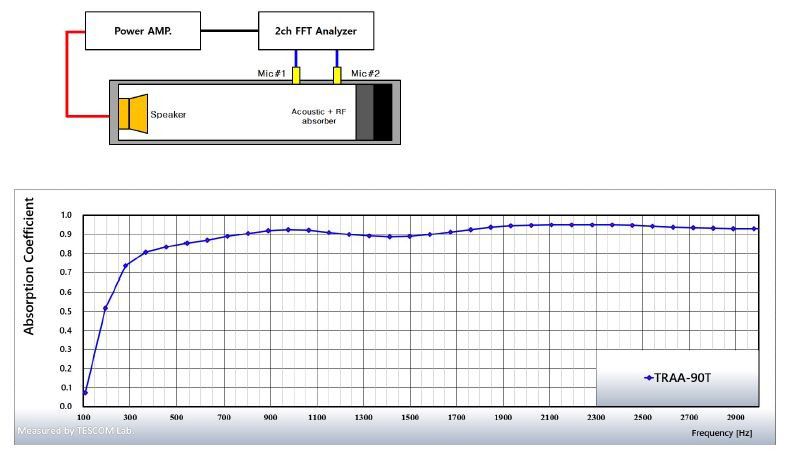Click the 0.5 value on vertical axis
The height and width of the screenshot is (453, 786).
point(66,311)
